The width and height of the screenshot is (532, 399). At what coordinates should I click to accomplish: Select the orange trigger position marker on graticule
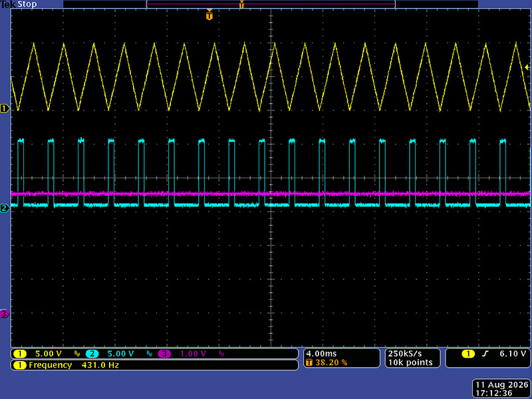pyautogui.click(x=209, y=15)
